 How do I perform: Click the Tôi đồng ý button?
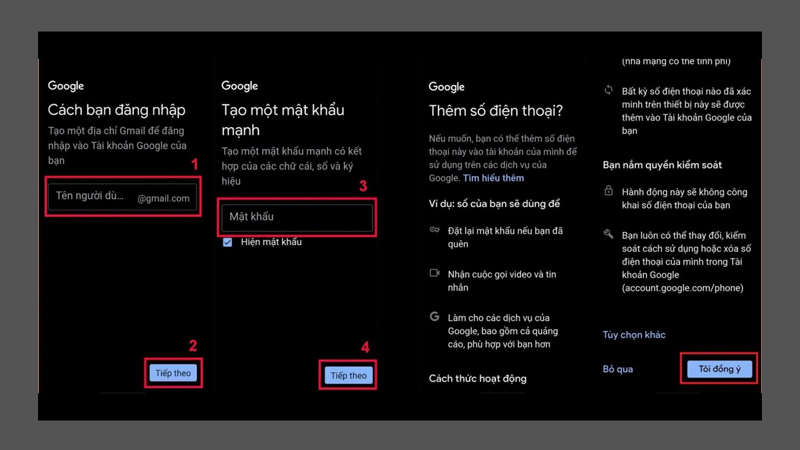pyautogui.click(x=719, y=369)
